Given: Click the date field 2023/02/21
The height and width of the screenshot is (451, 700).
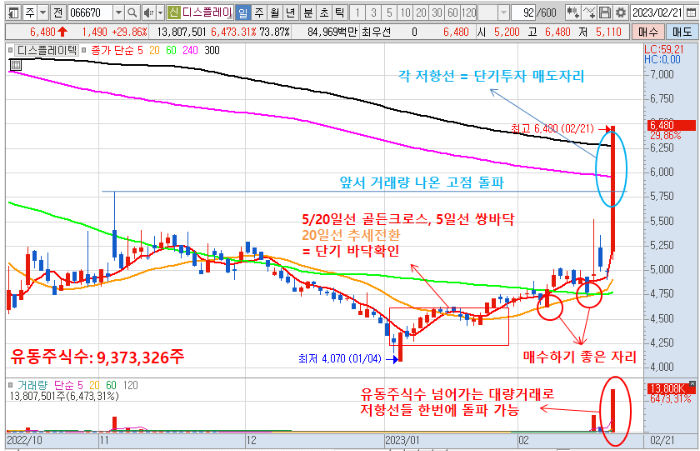Looking at the screenshot, I should click(658, 13).
